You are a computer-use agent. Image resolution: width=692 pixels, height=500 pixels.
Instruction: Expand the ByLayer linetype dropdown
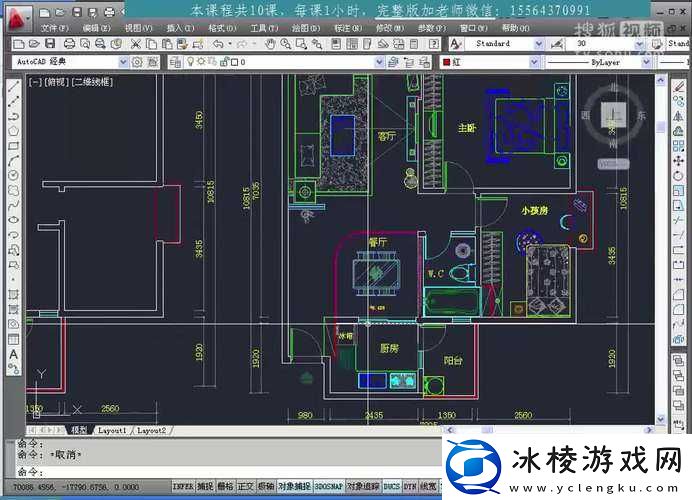(646, 62)
